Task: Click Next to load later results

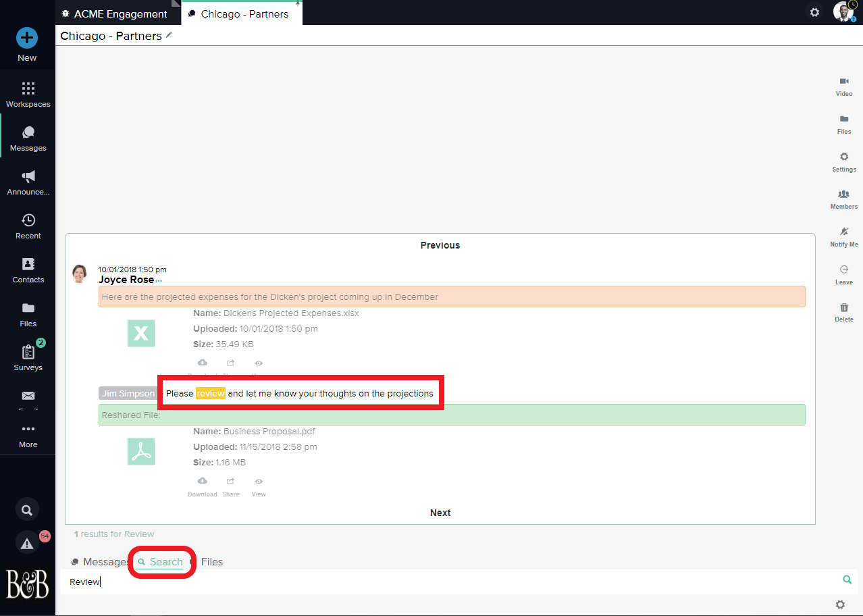Action: point(440,513)
